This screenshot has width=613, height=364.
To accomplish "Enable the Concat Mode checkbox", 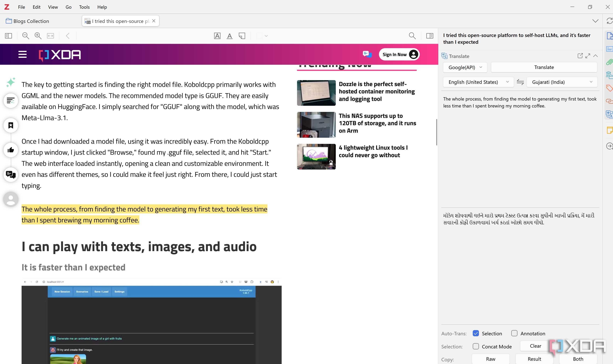I will tap(476, 346).
